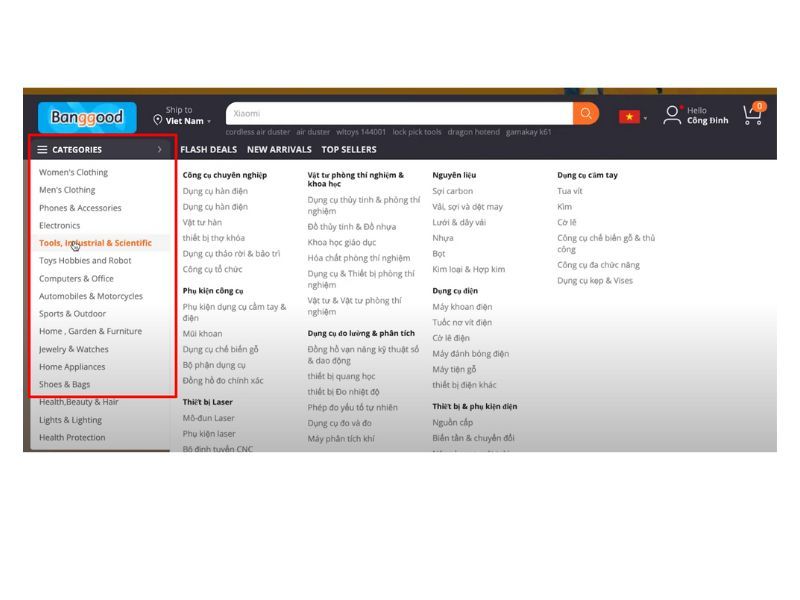
Task: Click the Ship to location pin icon
Action: [158, 121]
